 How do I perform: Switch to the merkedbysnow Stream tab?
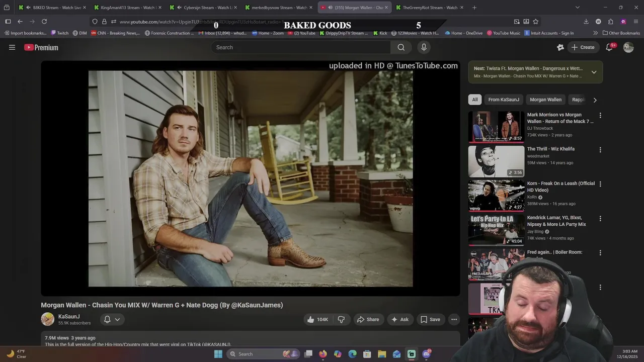point(279,8)
